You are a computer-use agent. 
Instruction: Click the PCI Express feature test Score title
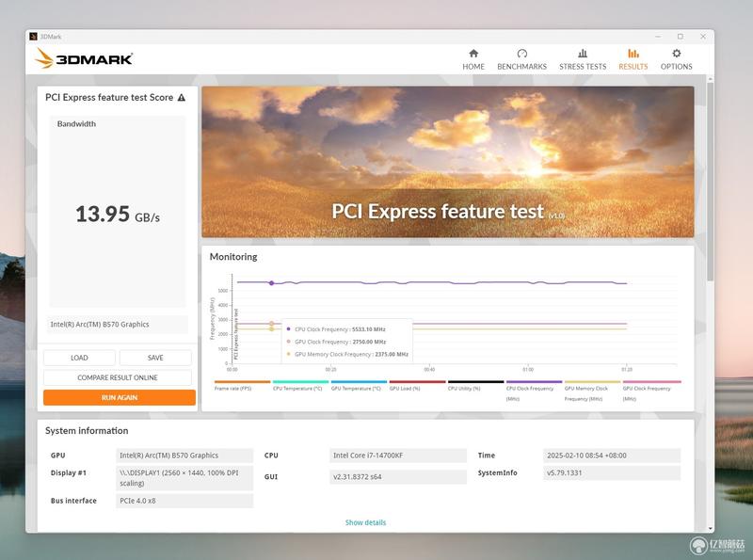coord(109,98)
